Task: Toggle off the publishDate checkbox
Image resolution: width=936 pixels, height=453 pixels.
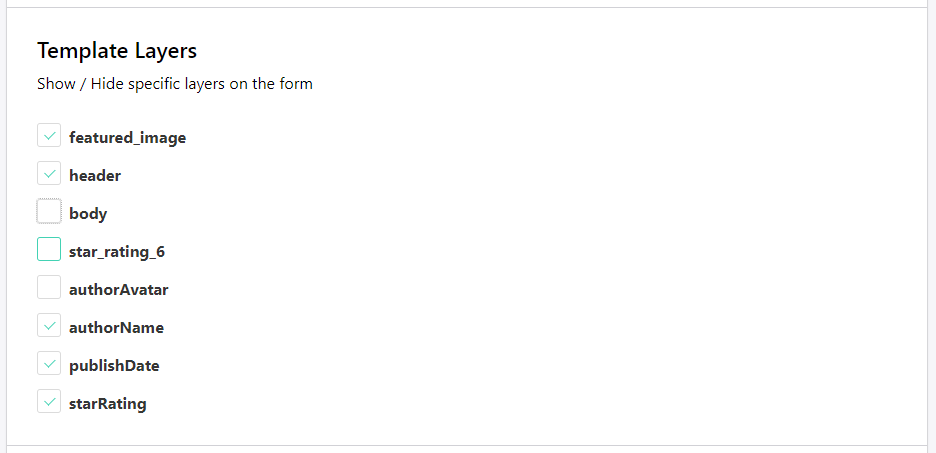Action: (x=49, y=364)
